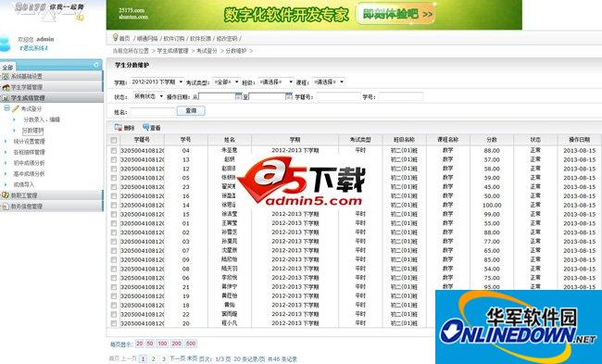This screenshot has width=602, height=364.
Task: Open the 状态 dropdown showing 所有状态
Action: point(148,96)
